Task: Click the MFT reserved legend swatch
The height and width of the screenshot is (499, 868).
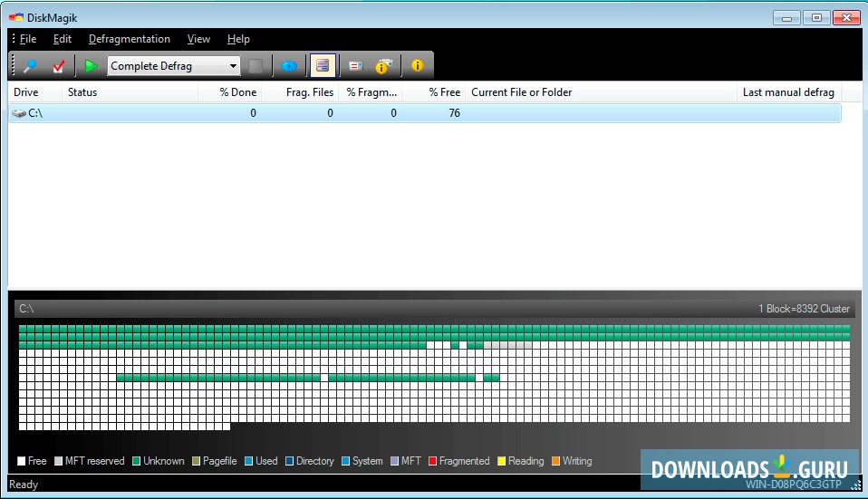Action: 58,461
